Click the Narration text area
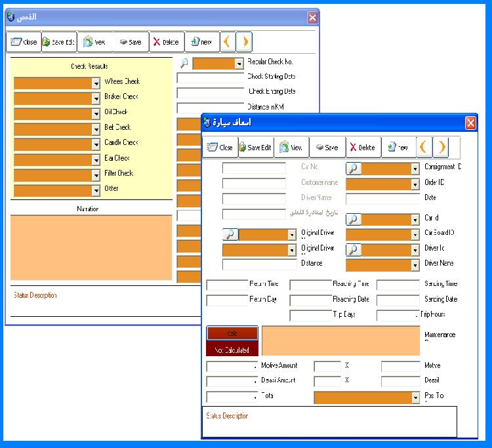The height and width of the screenshot is (448, 492). (91, 247)
